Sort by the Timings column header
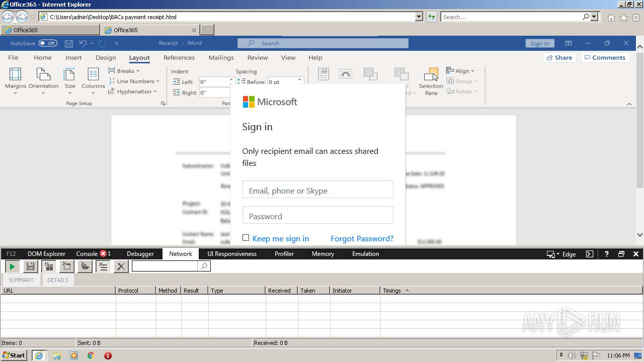644x362 pixels. click(x=511, y=291)
